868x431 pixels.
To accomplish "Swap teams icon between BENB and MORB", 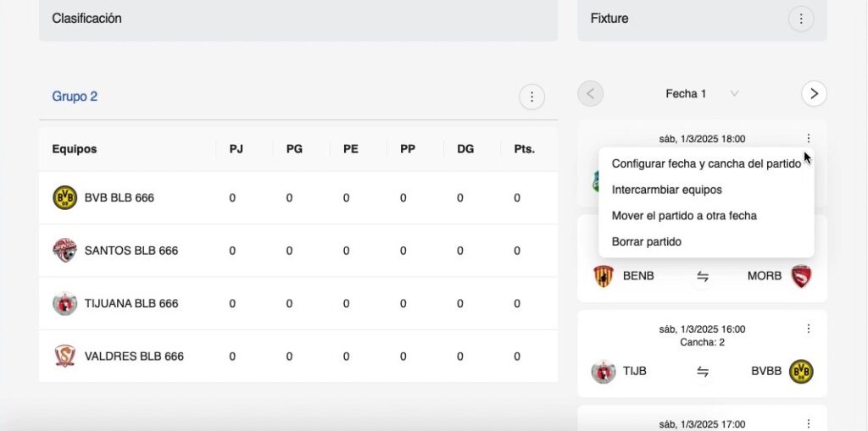I will 702,277.
